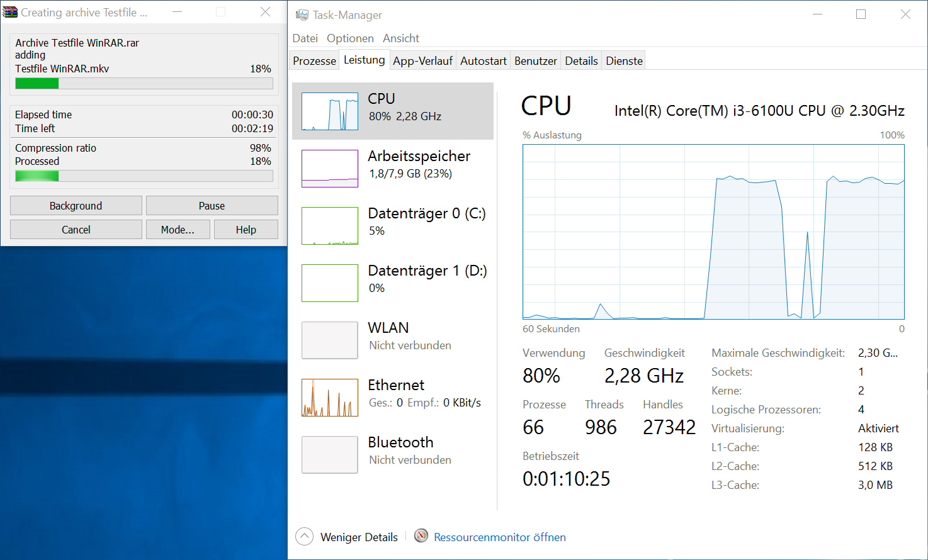The height and width of the screenshot is (560, 928).
Task: Switch to the Details tab
Action: coord(581,61)
